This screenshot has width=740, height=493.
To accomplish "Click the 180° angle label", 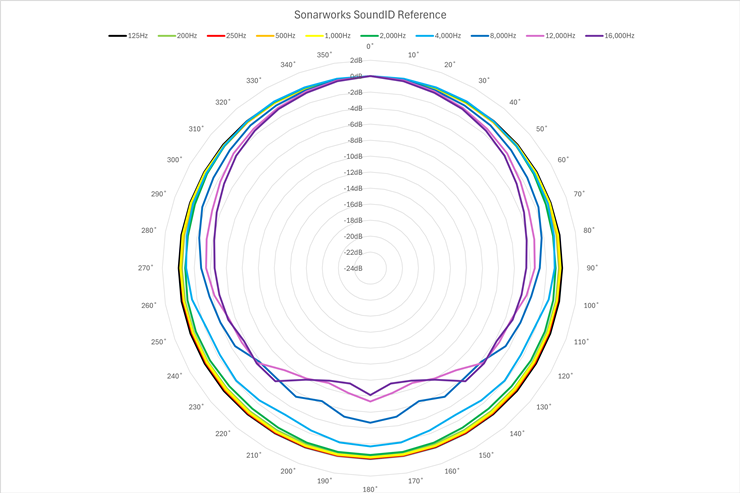I will pos(370,489).
